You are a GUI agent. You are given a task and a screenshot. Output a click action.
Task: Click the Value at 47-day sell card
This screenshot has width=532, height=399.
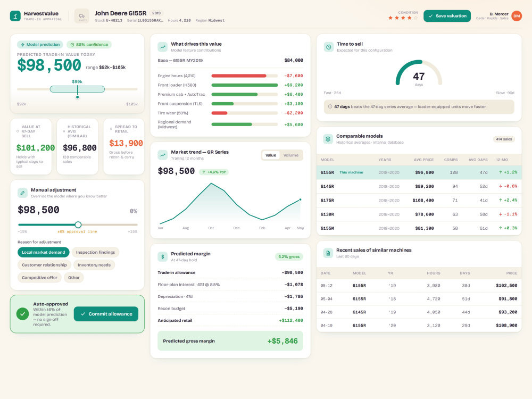tap(31, 146)
